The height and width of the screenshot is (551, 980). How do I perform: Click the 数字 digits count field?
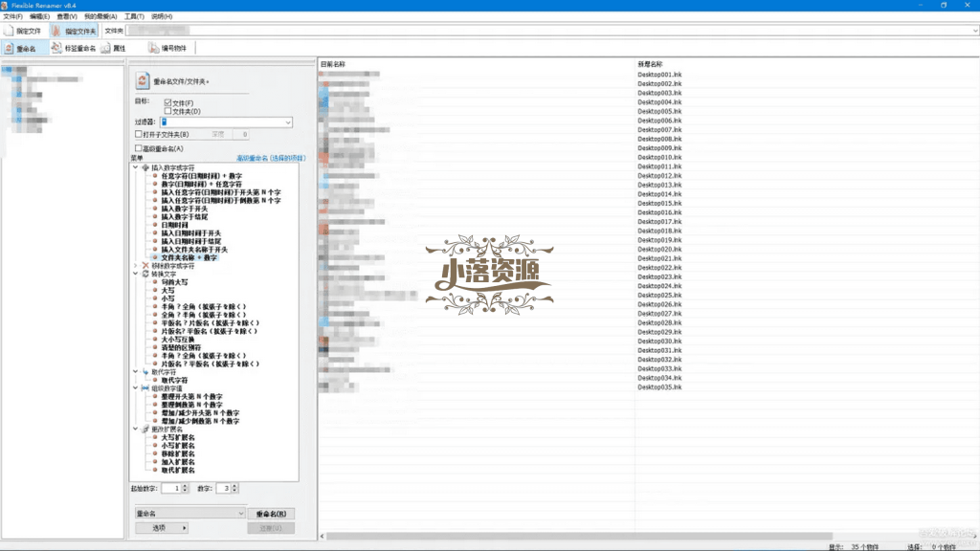(x=224, y=489)
